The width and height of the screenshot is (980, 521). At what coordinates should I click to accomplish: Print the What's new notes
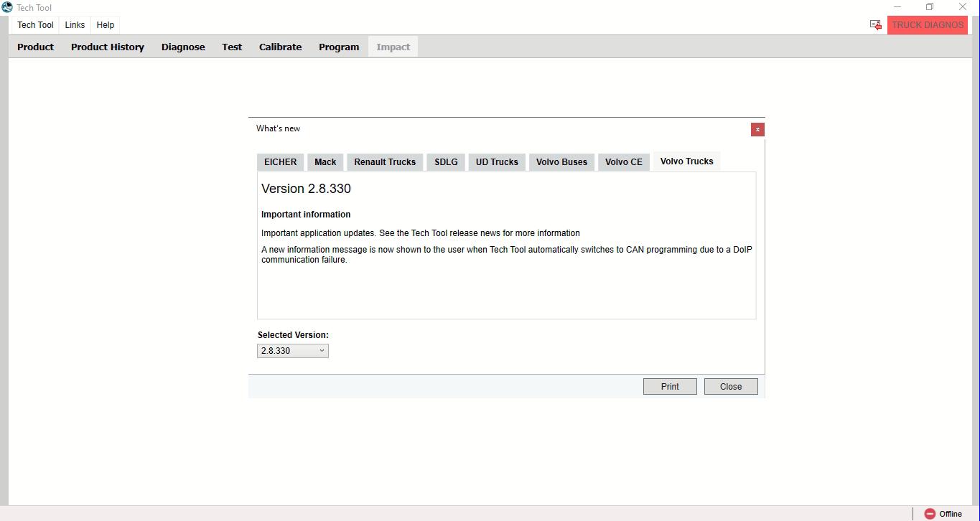click(x=670, y=387)
